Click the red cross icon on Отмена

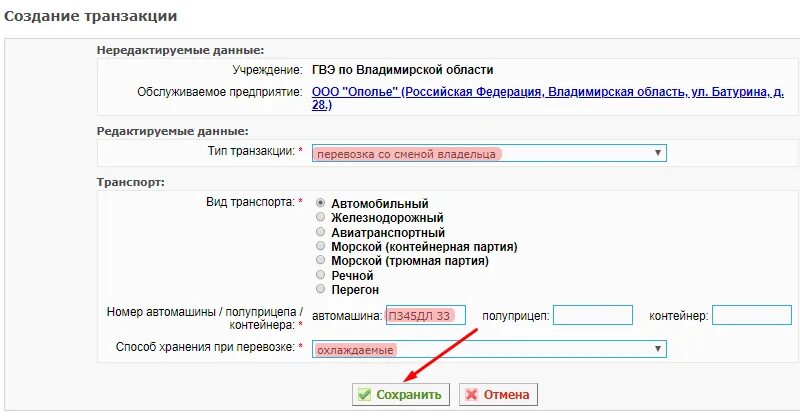(472, 395)
